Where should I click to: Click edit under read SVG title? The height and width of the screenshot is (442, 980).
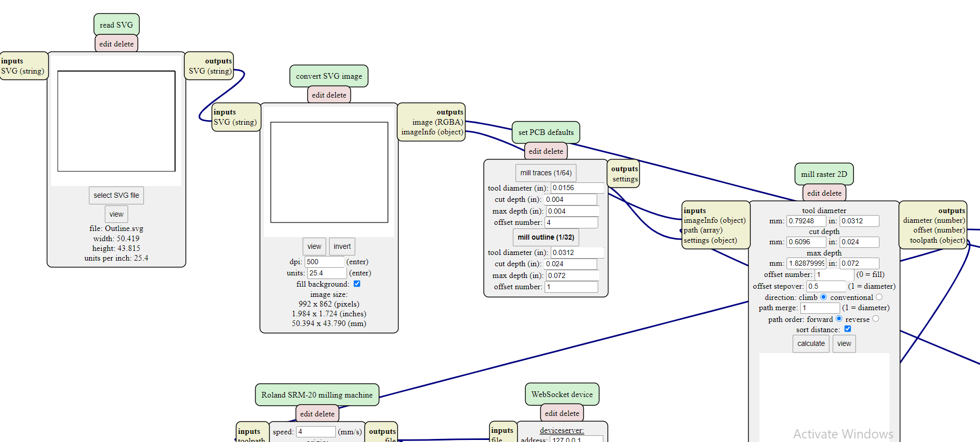(x=105, y=44)
